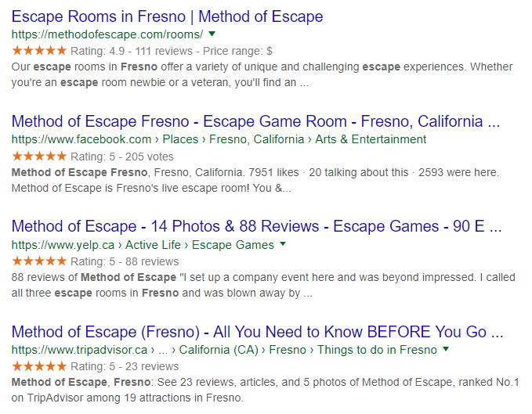532x414 pixels.
Task: Open the Method of Escape Fresno Facebook result title
Action: point(255,121)
